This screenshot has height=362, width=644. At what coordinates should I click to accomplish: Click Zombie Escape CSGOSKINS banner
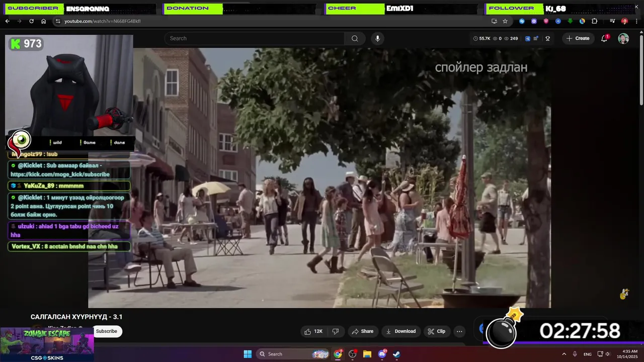(47, 345)
